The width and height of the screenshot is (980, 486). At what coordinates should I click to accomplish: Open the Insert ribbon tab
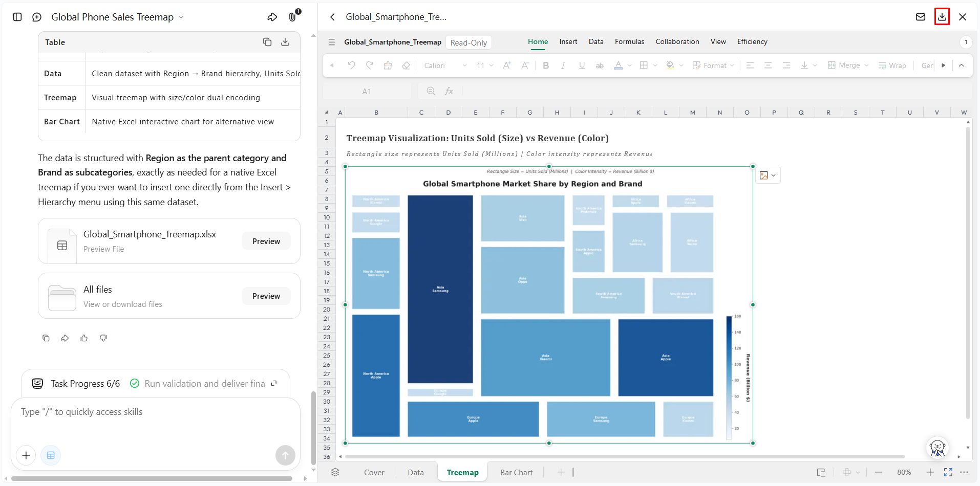click(x=568, y=42)
